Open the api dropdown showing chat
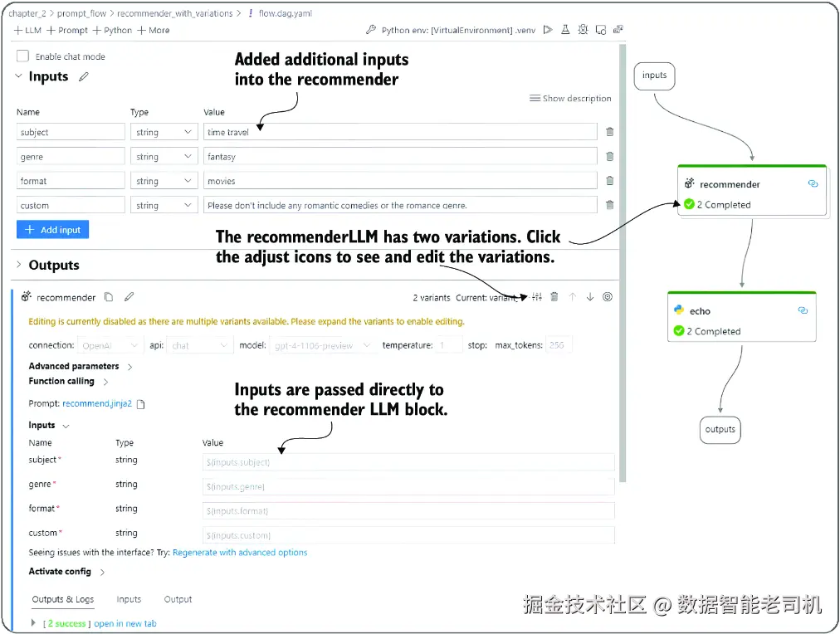The image size is (840, 634). point(198,345)
